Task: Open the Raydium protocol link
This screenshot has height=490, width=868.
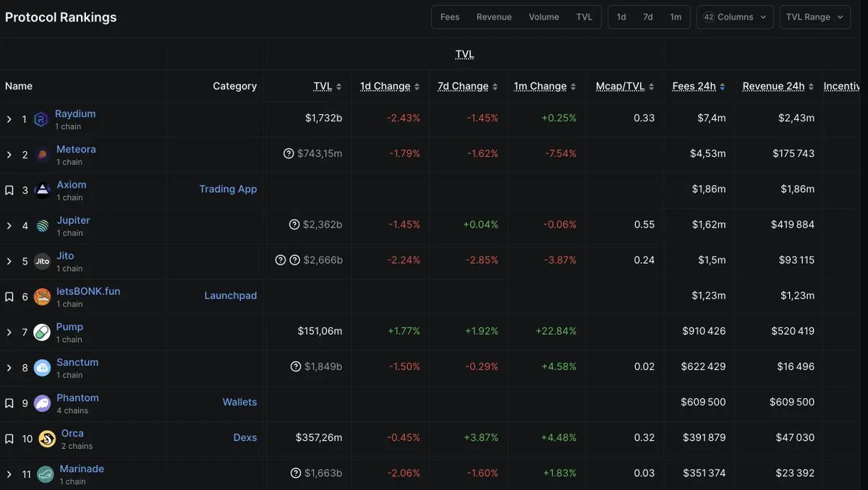Action: point(75,113)
